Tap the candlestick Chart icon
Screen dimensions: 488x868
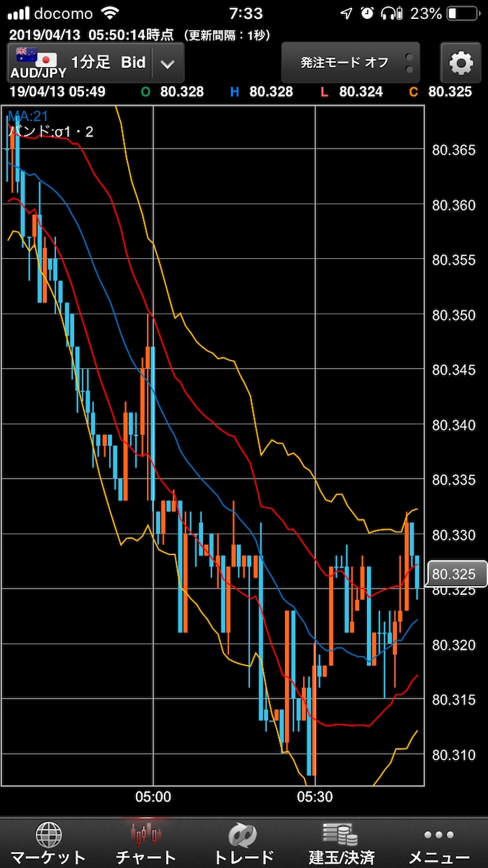(x=146, y=833)
